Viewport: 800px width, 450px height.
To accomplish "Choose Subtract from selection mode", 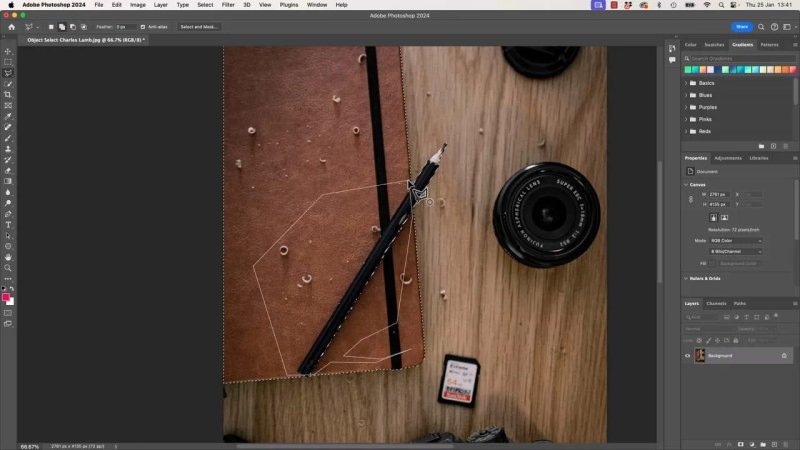I will pos(72,27).
